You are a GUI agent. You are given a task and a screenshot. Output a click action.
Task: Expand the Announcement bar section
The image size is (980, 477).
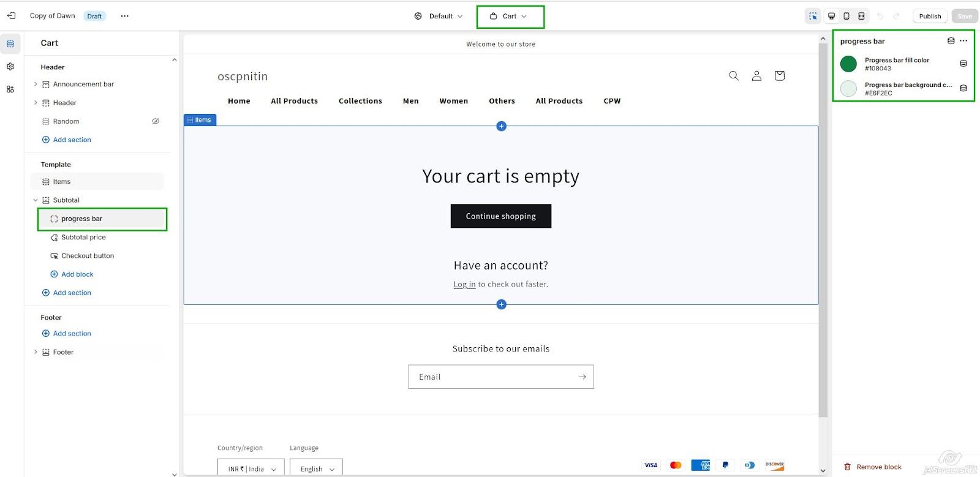[36, 85]
